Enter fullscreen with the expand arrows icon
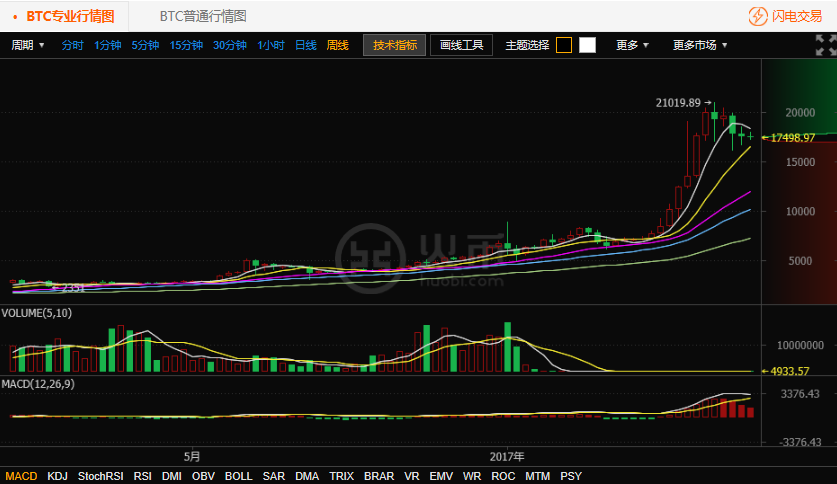Image resolution: width=837 pixels, height=484 pixels. tap(824, 45)
